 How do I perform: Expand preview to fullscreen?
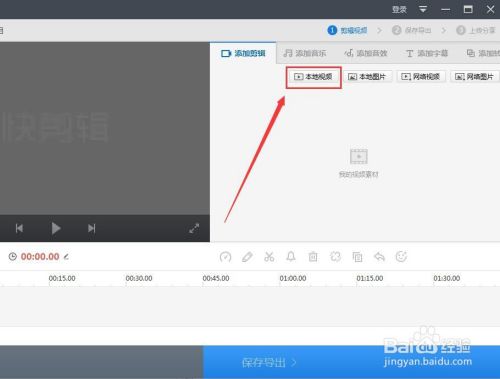(194, 228)
